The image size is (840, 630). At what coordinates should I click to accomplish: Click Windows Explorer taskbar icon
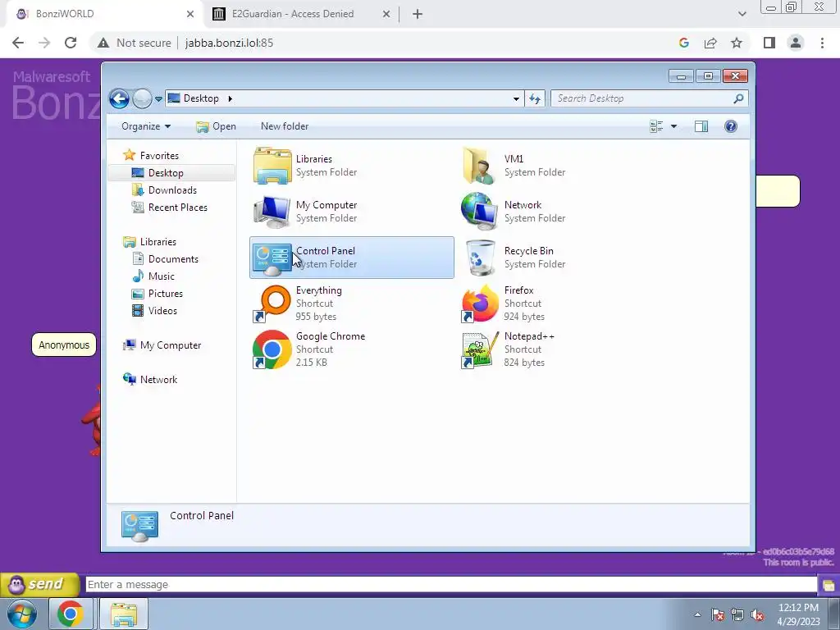124,614
